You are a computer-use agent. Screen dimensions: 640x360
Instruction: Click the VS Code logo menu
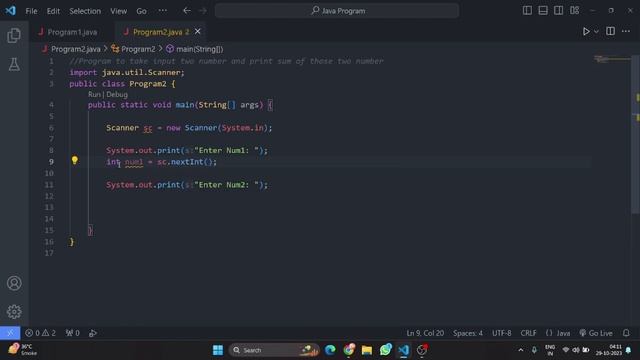coord(11,11)
